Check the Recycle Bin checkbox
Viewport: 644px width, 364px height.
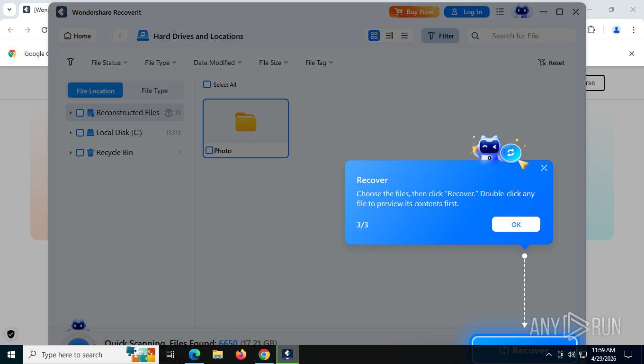[80, 153]
